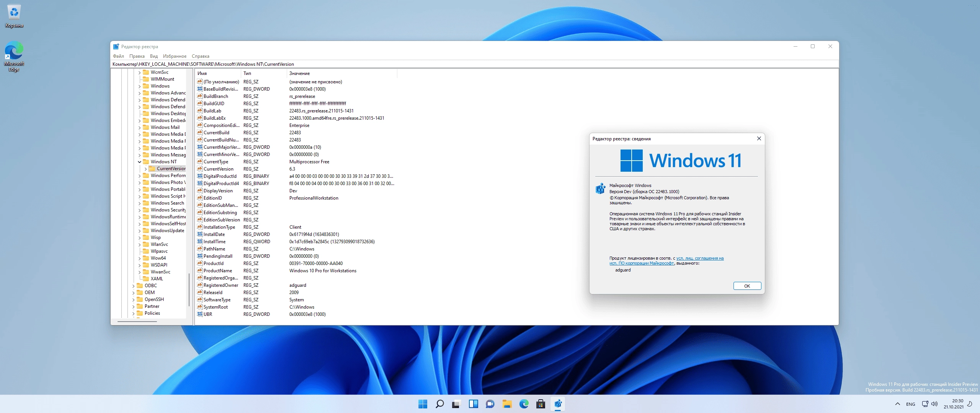The width and height of the screenshot is (980, 413).
Task: Open taskbar Search icon
Action: pyautogui.click(x=439, y=404)
